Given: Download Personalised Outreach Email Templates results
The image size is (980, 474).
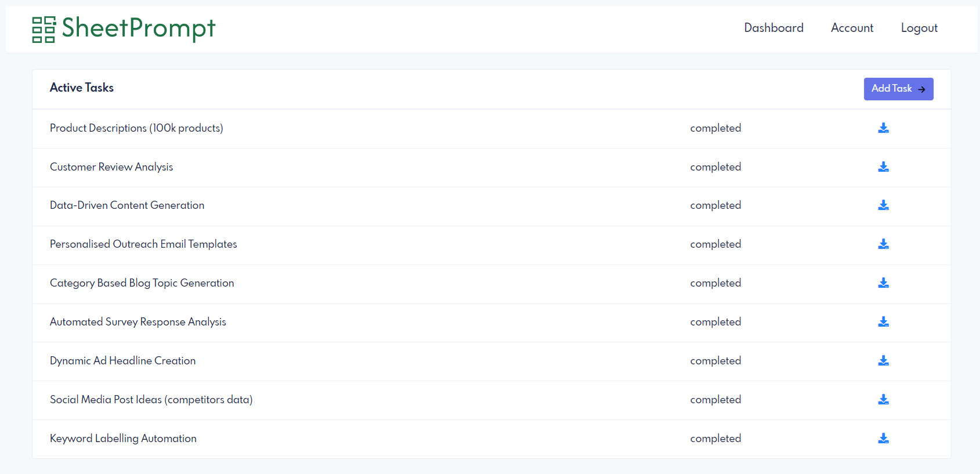Looking at the screenshot, I should point(883,244).
